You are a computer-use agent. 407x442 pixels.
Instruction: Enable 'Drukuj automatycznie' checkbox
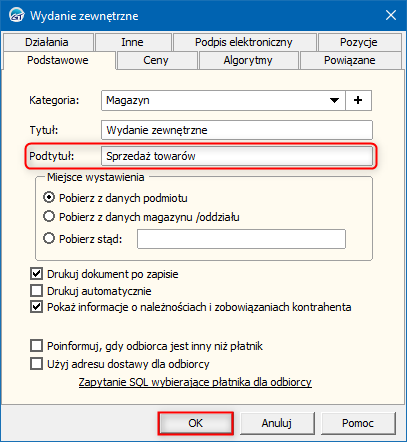point(36,291)
